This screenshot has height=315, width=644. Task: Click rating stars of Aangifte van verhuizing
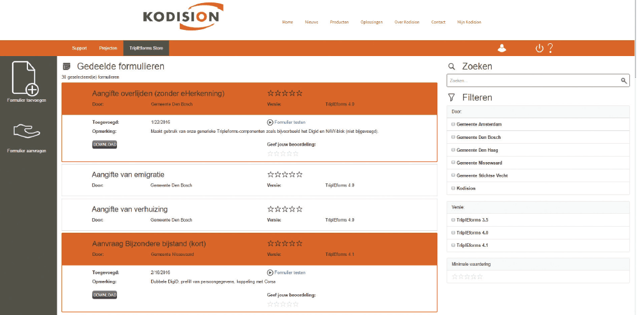point(285,209)
